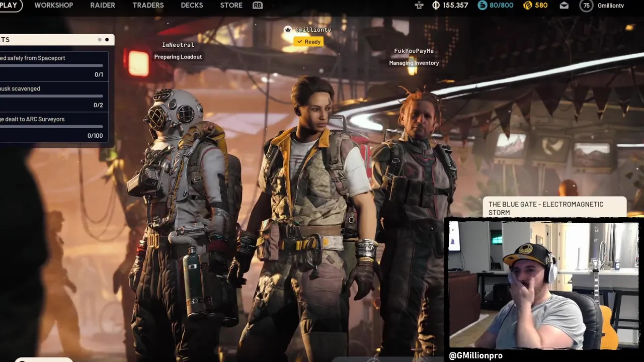Click the level 75 badge
Screen dimensions: 644x362
point(586,6)
